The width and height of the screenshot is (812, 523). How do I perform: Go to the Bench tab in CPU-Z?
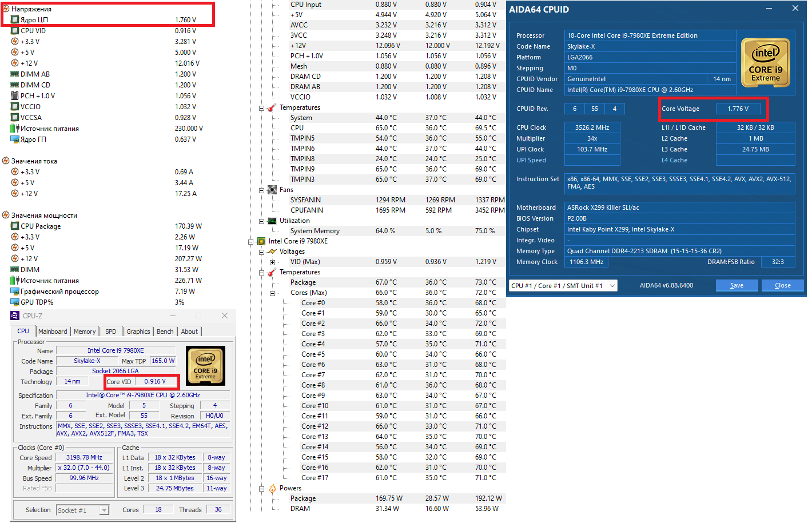coord(165,332)
